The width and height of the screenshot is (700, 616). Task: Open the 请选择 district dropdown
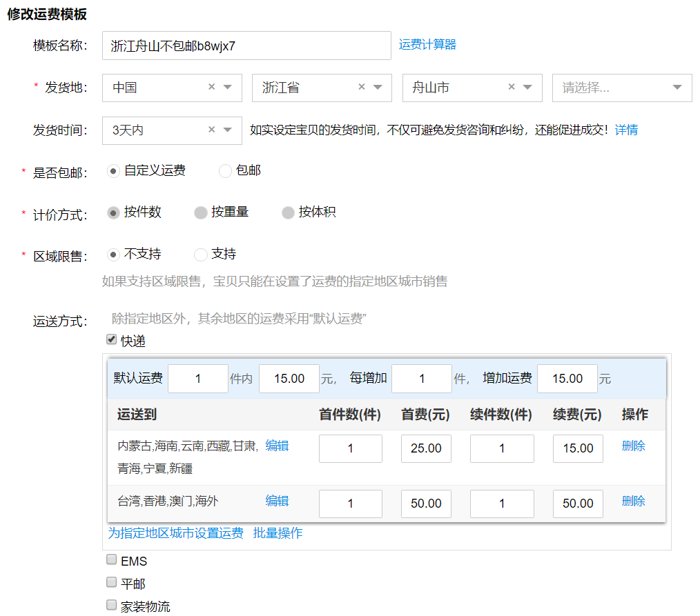[x=621, y=88]
